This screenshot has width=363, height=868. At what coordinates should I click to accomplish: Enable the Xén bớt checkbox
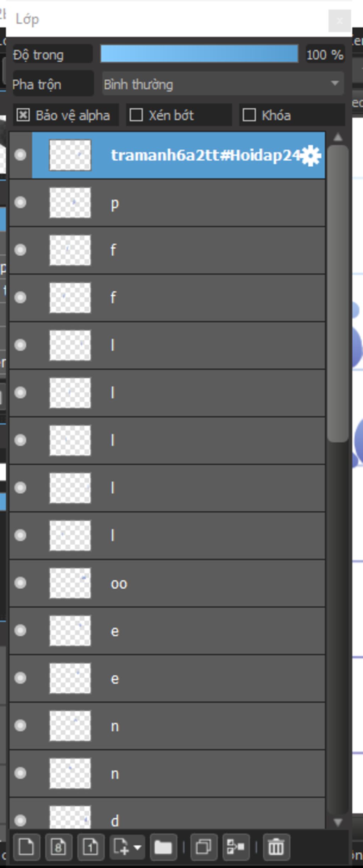[136, 115]
